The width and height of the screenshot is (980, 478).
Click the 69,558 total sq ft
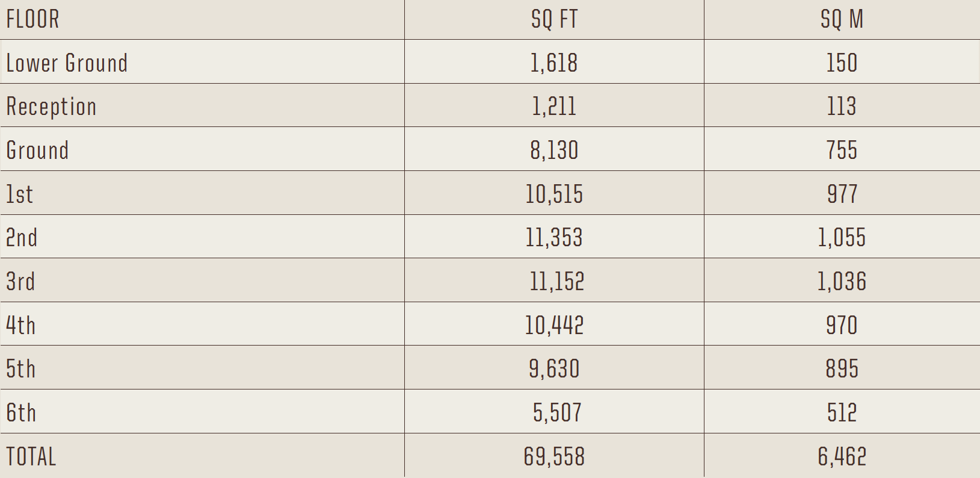(x=554, y=456)
